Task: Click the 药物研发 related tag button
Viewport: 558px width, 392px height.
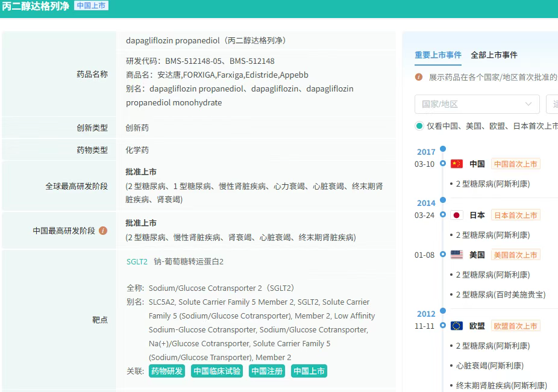Action: pyautogui.click(x=167, y=371)
